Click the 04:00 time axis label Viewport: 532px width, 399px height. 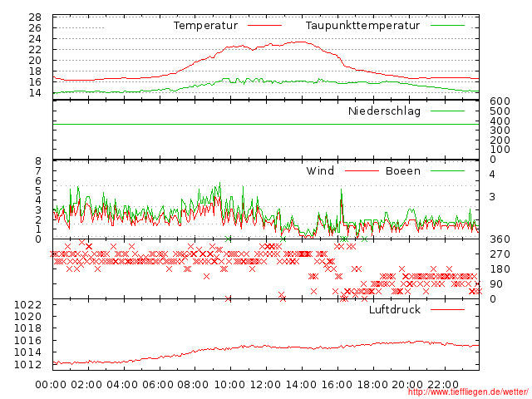(x=122, y=384)
